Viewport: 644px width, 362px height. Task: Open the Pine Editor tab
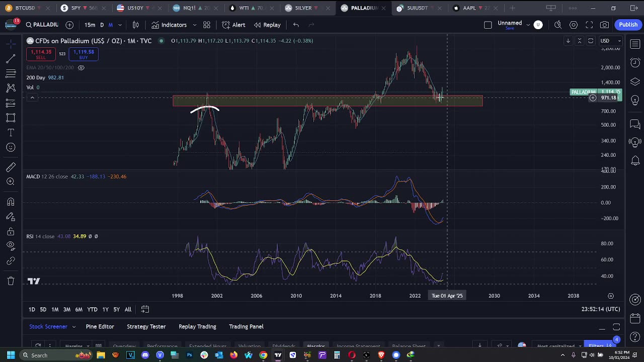point(100,327)
